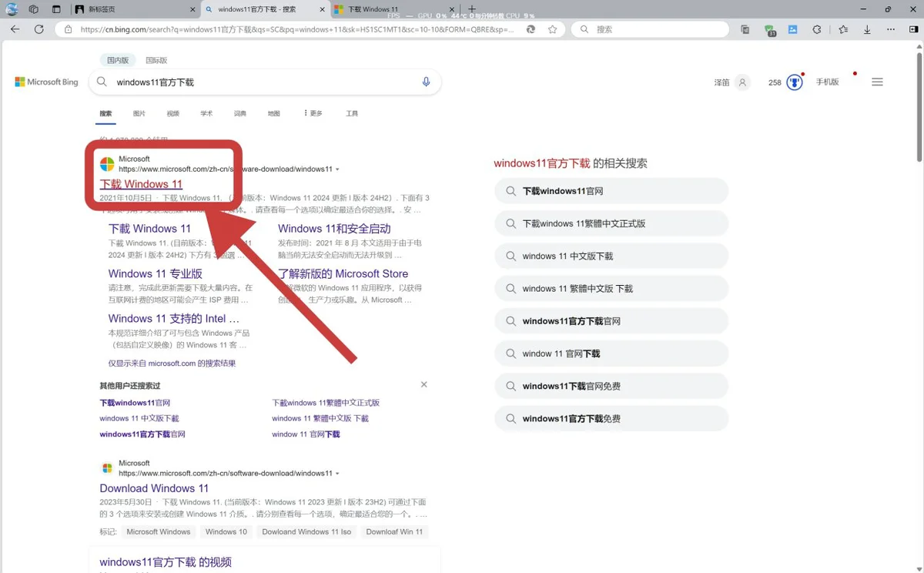Open a new browser tab
Viewport: 924px width, 573px height.
(472, 9)
